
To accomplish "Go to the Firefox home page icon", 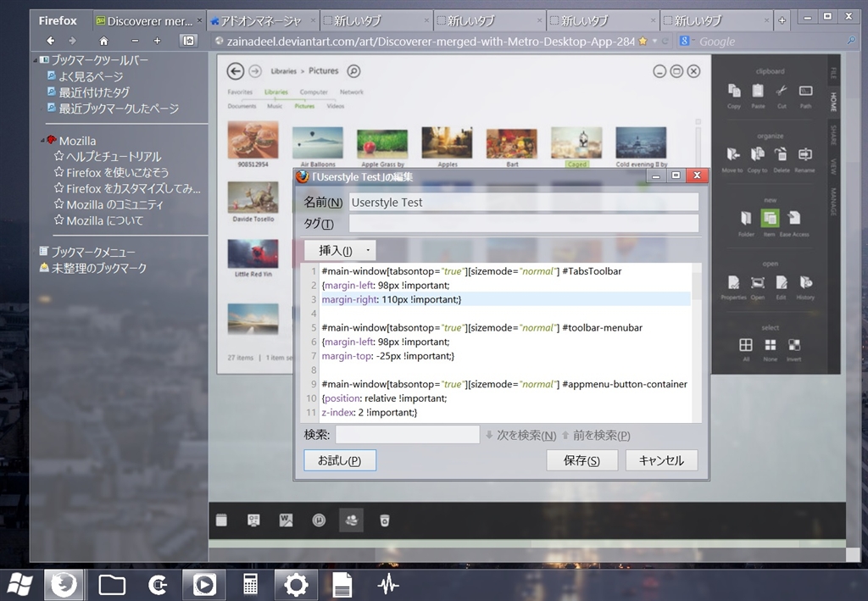I will [x=103, y=41].
